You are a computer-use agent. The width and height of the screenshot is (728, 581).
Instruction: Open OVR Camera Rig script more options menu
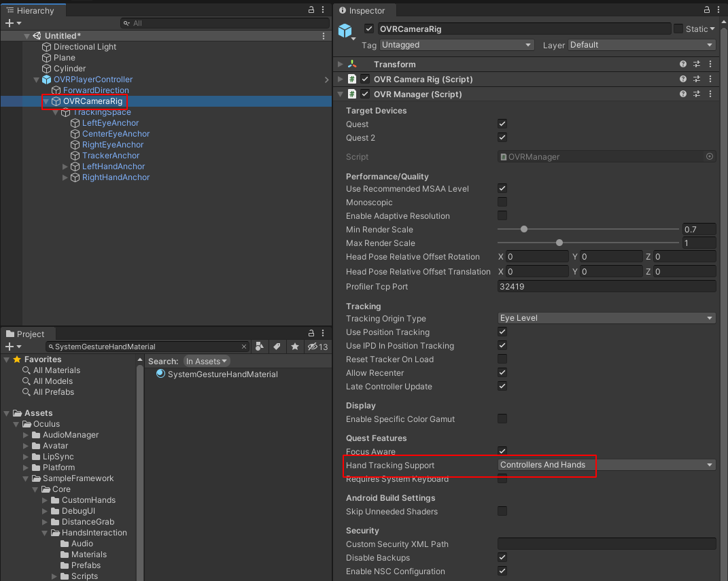(x=710, y=80)
